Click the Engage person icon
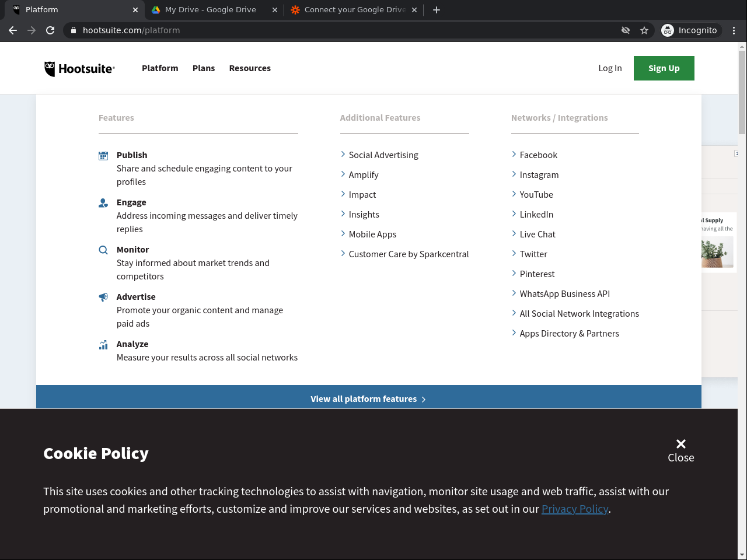Image resolution: width=747 pixels, height=560 pixels. (x=103, y=203)
